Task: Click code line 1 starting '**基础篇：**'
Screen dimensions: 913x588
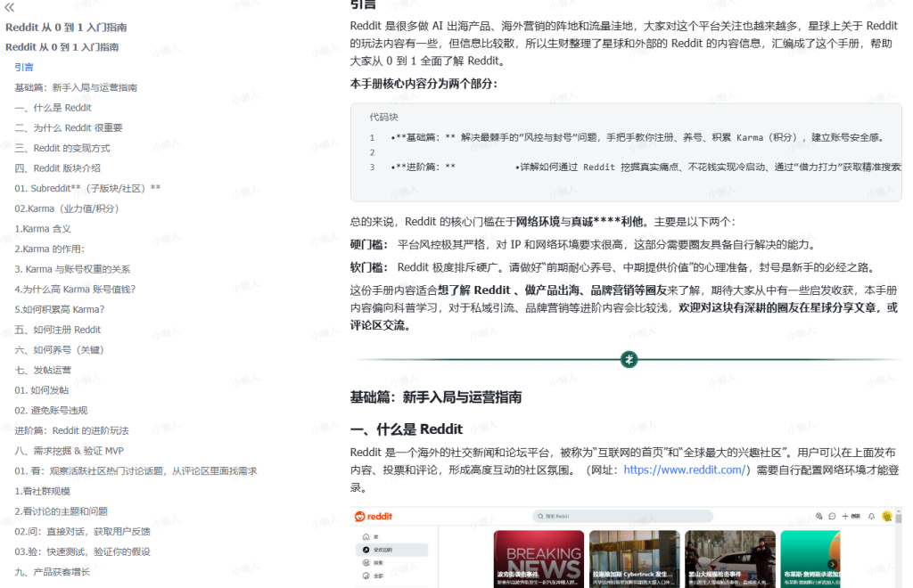Action: [x=638, y=138]
